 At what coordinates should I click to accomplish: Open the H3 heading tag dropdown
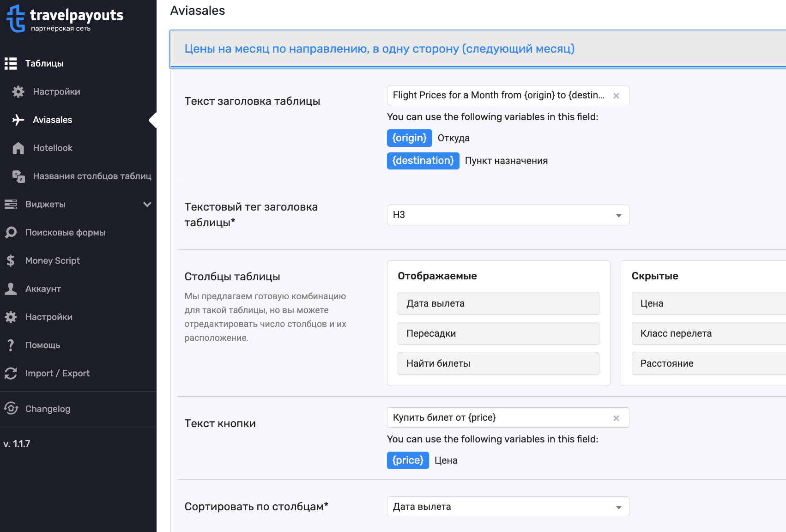point(508,215)
